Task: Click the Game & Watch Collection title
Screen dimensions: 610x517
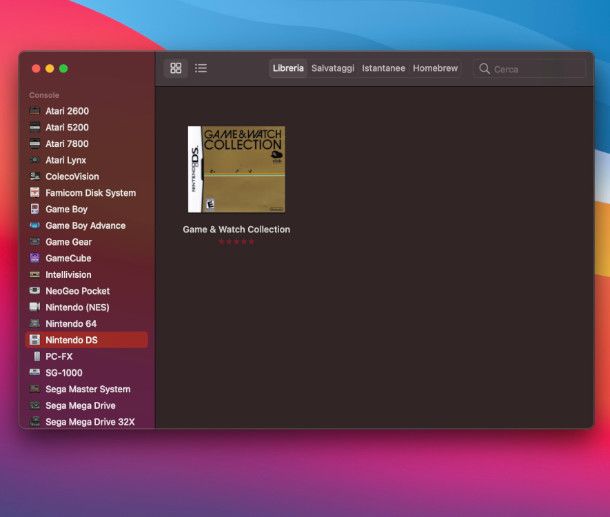Action: (237, 230)
